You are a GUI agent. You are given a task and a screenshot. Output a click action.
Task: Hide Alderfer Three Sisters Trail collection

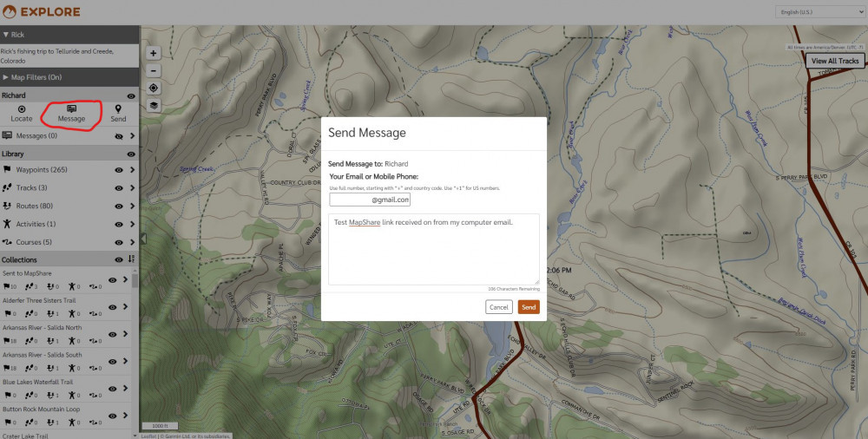tap(112, 307)
